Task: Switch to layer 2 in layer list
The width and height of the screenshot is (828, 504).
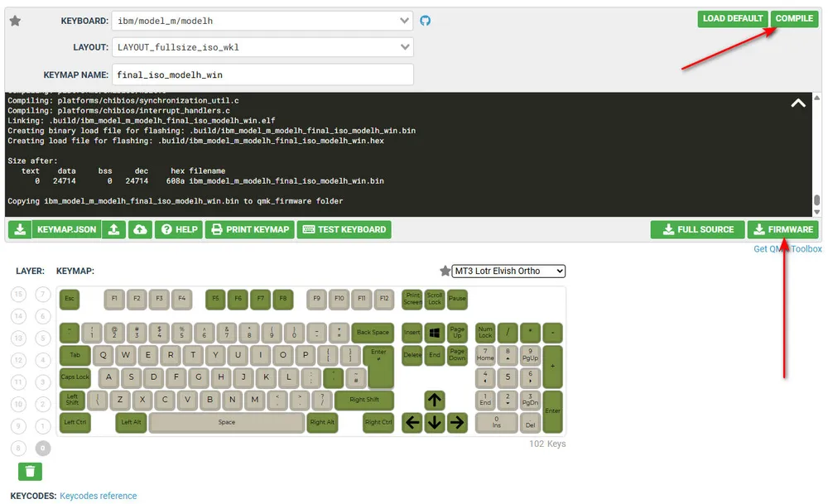Action: tap(43, 404)
